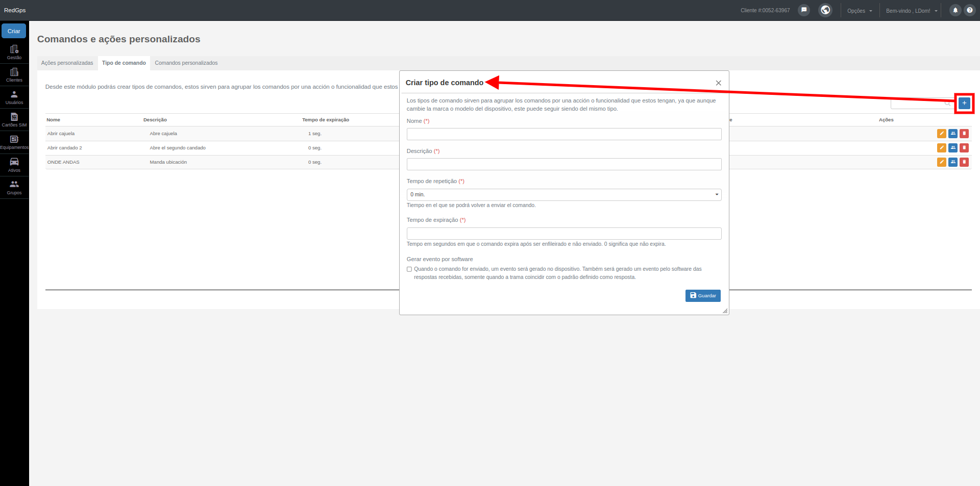Image resolution: width=980 pixels, height=486 pixels.
Task: Edit the ONDE ANDAS command type
Action: (942, 162)
